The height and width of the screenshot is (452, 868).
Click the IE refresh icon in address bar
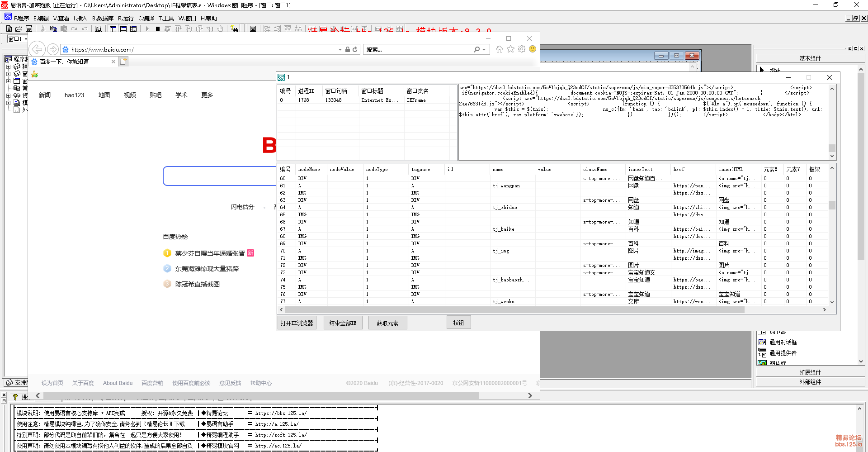[355, 49]
